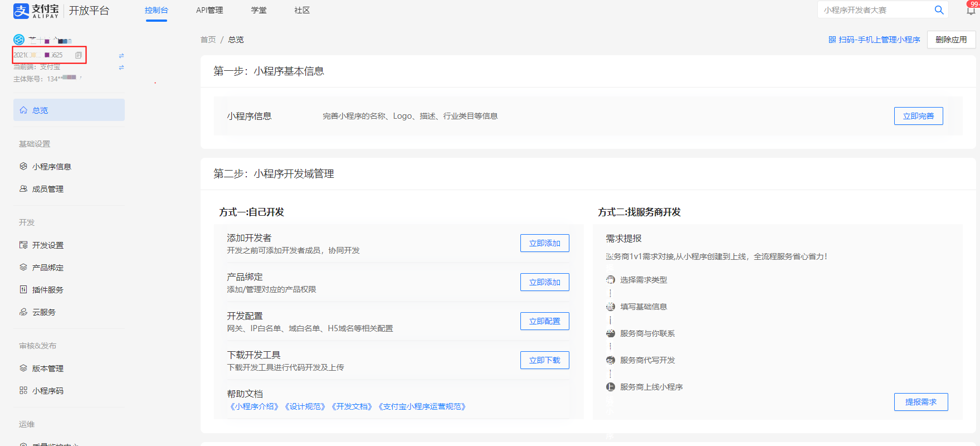This screenshot has width=980, height=446.
Task: Click the switch-platform arrows icon beside 当前端
Action: point(121,67)
